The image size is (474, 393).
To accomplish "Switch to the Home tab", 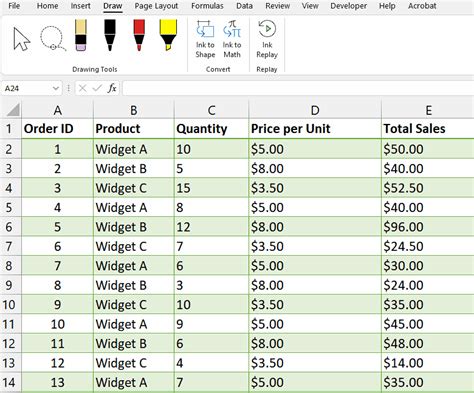I will coord(47,6).
